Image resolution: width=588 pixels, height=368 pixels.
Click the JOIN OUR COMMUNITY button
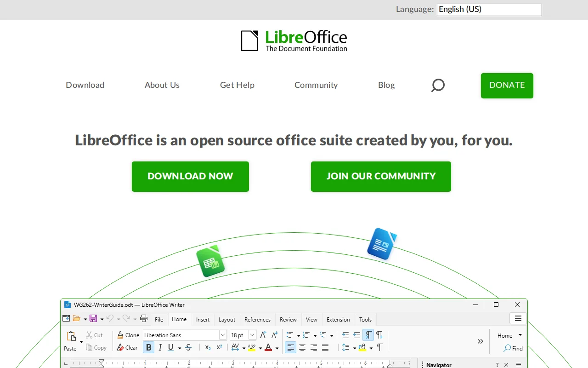pos(381,177)
